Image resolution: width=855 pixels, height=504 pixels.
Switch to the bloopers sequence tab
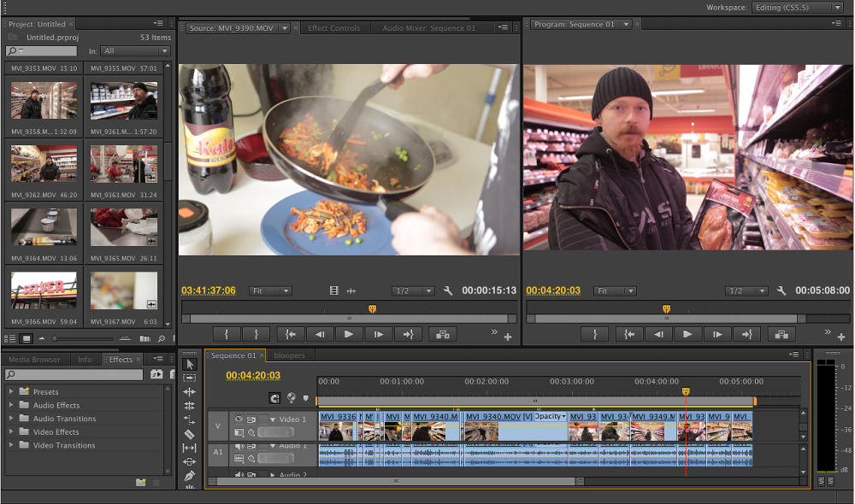(289, 355)
